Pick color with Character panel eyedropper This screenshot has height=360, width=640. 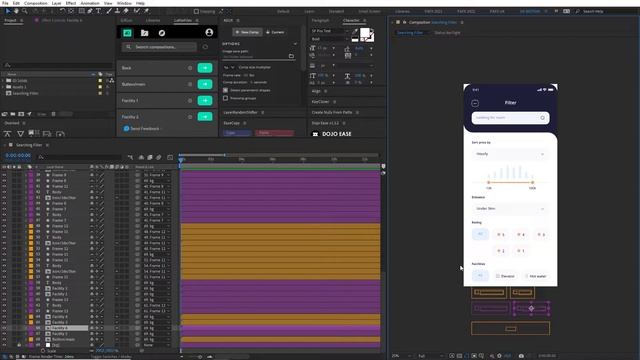[355, 31]
